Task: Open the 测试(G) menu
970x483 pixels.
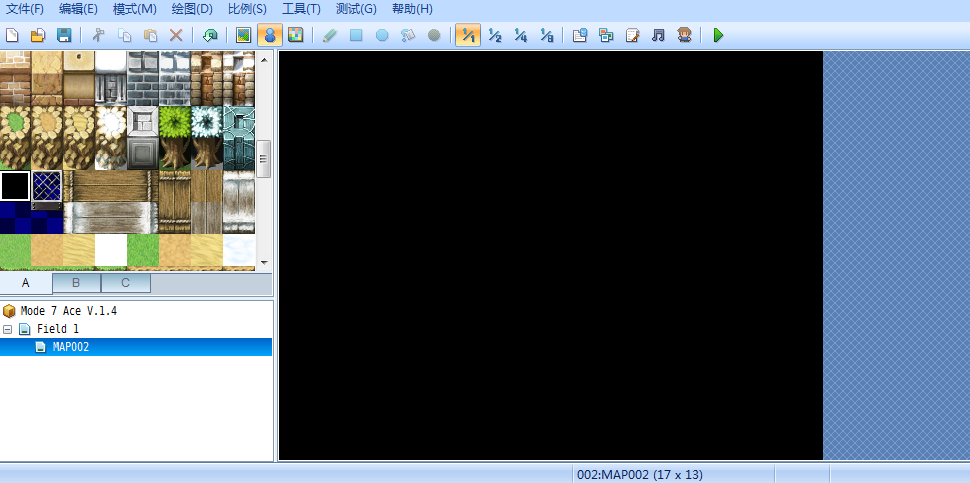Action: pos(356,9)
